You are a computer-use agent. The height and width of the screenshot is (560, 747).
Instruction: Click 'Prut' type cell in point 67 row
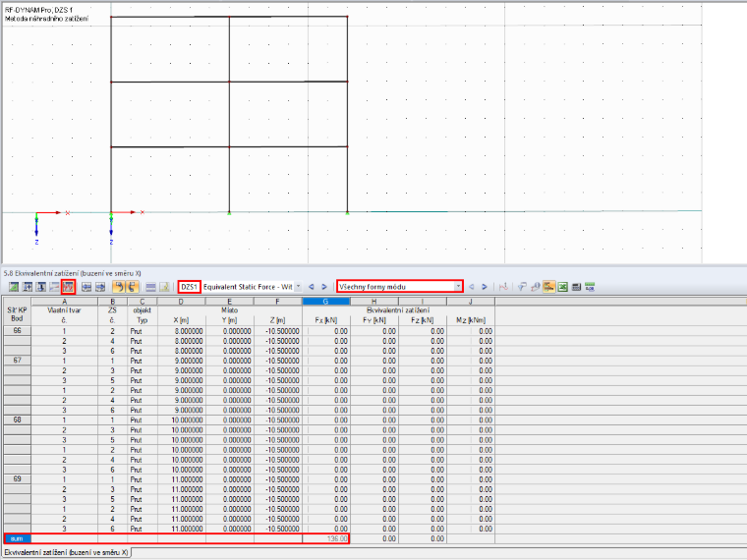(x=142, y=361)
